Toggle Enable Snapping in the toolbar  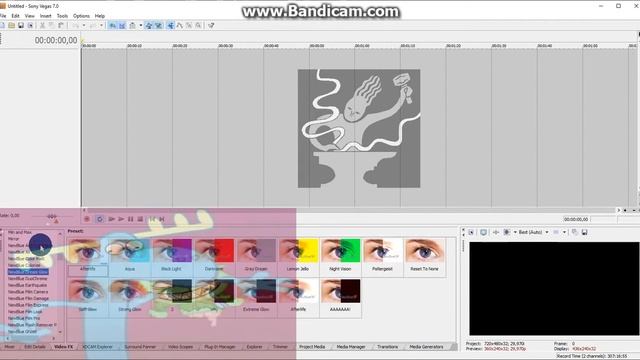pyautogui.click(x=112, y=25)
